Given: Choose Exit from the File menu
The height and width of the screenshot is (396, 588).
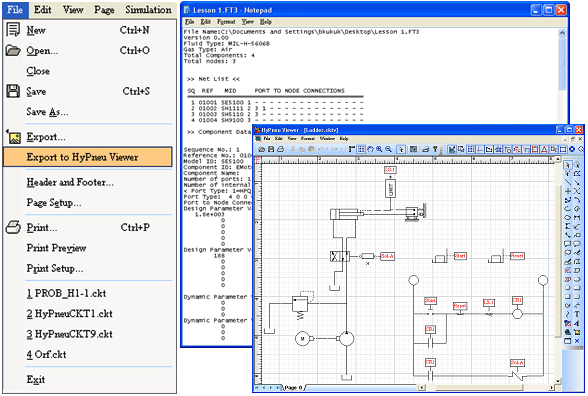Looking at the screenshot, I should click(x=36, y=380).
